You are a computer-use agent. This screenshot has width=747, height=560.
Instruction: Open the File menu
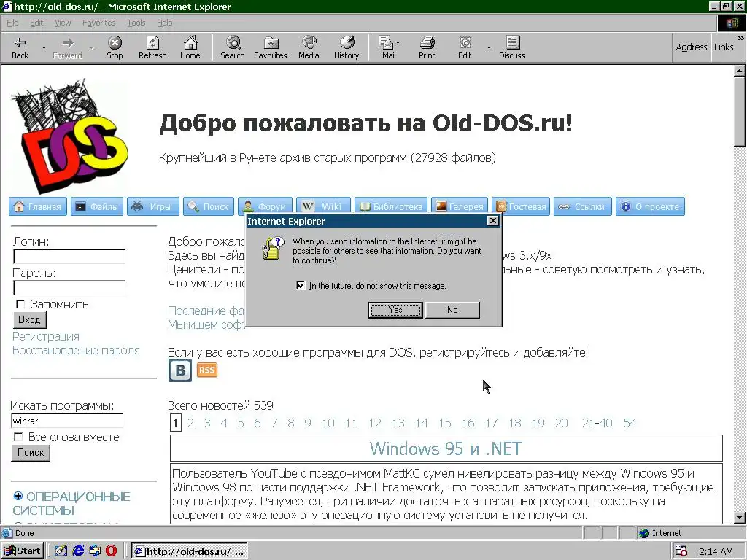pos(12,23)
